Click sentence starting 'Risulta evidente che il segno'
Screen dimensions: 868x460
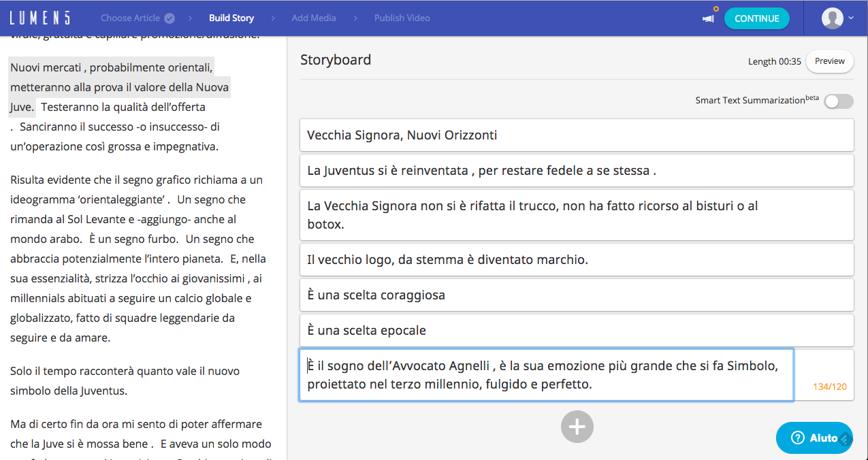tap(136, 190)
